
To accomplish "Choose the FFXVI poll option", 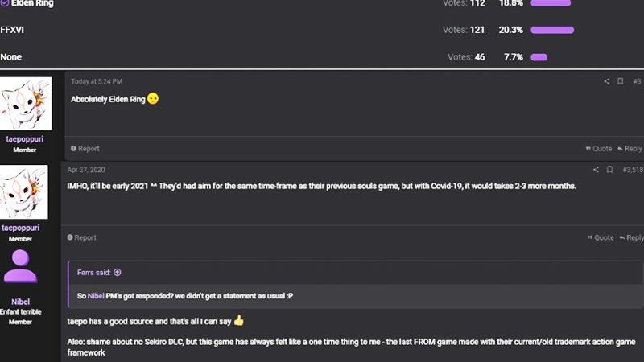I will pos(10,30).
